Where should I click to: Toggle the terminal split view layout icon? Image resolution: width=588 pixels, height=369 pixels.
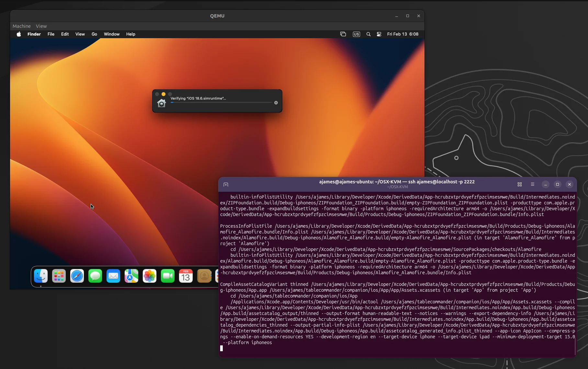520,184
